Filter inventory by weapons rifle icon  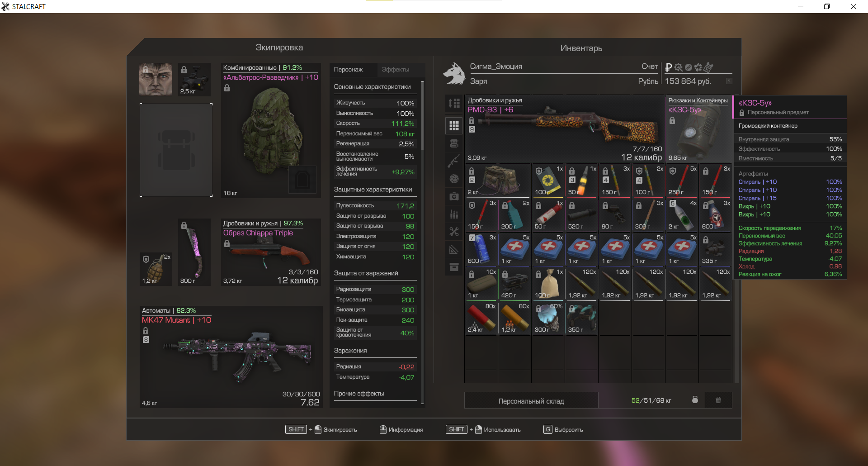[x=454, y=161]
